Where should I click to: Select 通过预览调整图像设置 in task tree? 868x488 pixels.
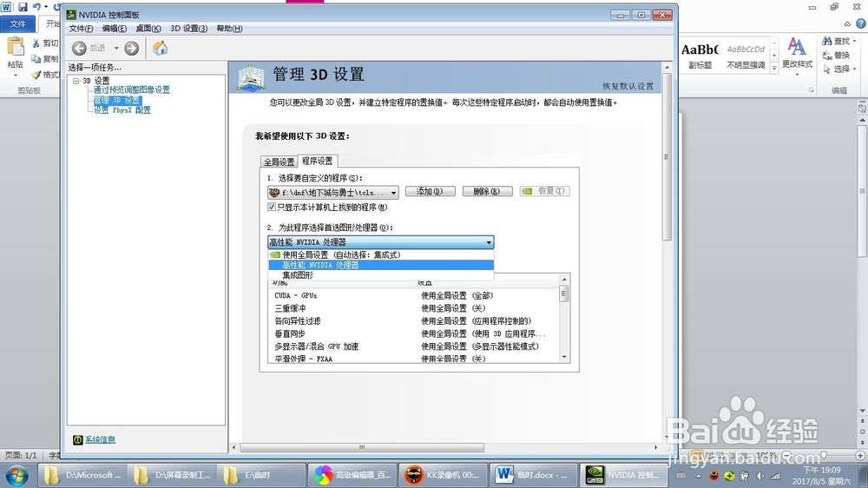pyautogui.click(x=131, y=89)
